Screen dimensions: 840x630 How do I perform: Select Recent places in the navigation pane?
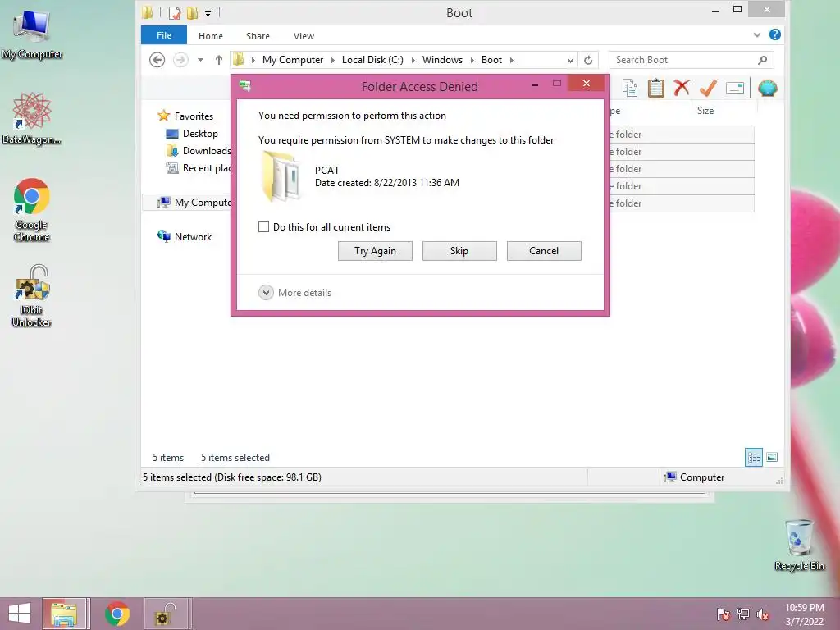[199, 168]
